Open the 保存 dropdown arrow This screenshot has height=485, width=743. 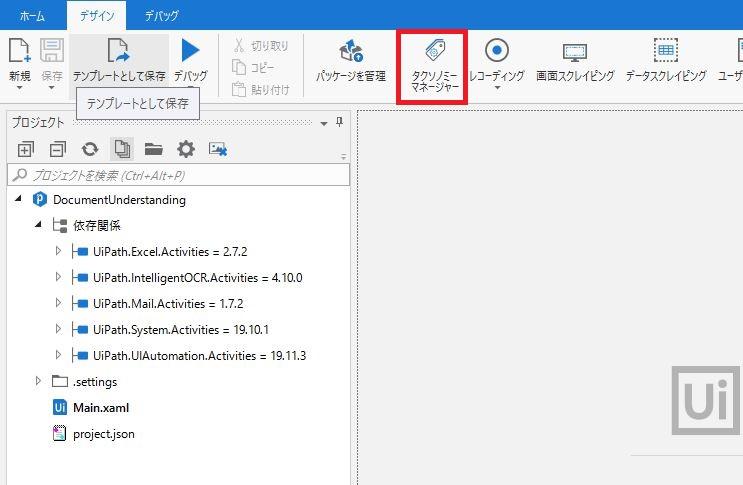52,88
